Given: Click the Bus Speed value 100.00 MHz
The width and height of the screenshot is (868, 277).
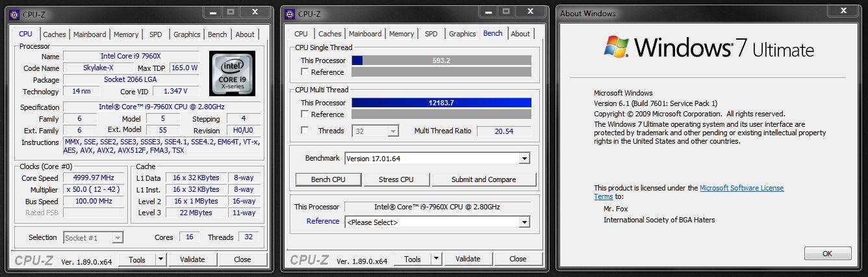Looking at the screenshot, I should 94,202.
